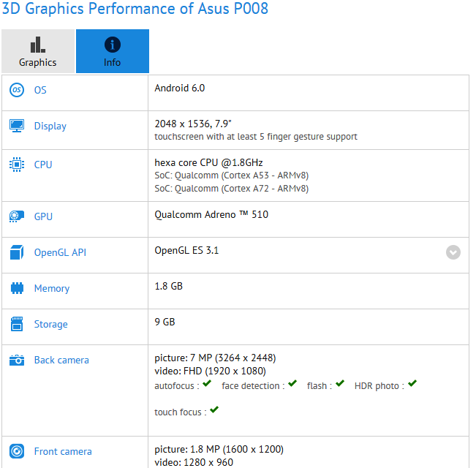This screenshot has width=476, height=468.
Task: Click the HDR photo green checkmark
Action: click(x=412, y=384)
